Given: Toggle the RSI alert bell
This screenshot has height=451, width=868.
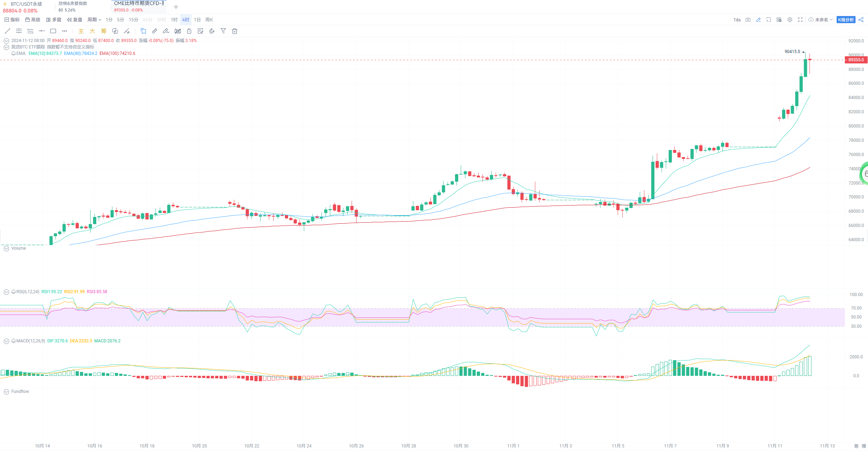Looking at the screenshot, I should tap(14, 292).
